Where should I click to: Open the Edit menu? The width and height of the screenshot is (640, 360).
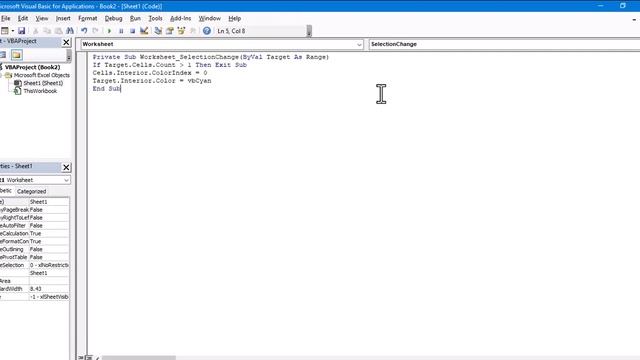click(23, 18)
